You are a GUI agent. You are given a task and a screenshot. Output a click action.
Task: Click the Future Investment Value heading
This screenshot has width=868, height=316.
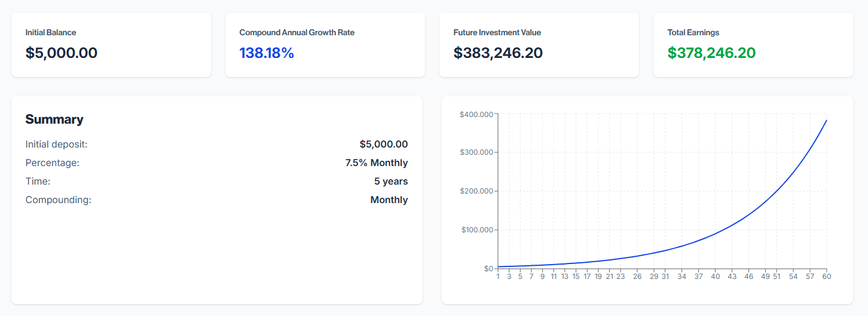pyautogui.click(x=497, y=32)
